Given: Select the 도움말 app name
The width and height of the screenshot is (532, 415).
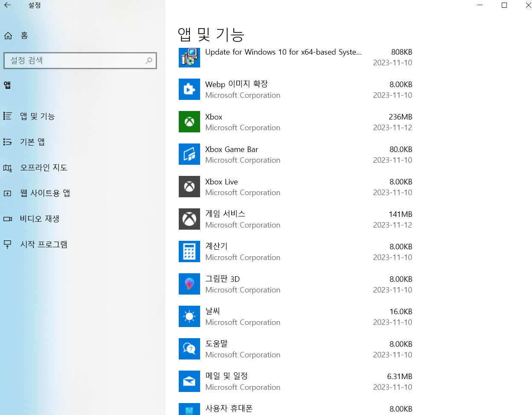Looking at the screenshot, I should (216, 344).
